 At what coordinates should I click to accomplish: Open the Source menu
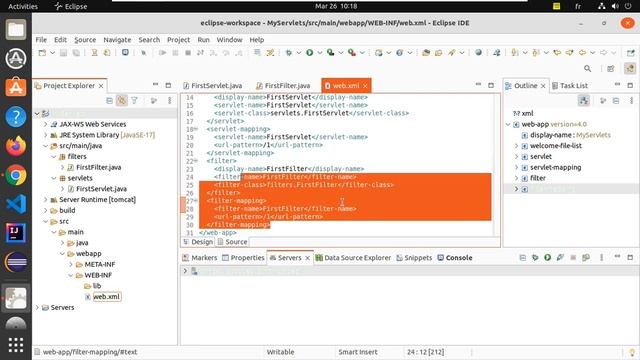(x=85, y=40)
